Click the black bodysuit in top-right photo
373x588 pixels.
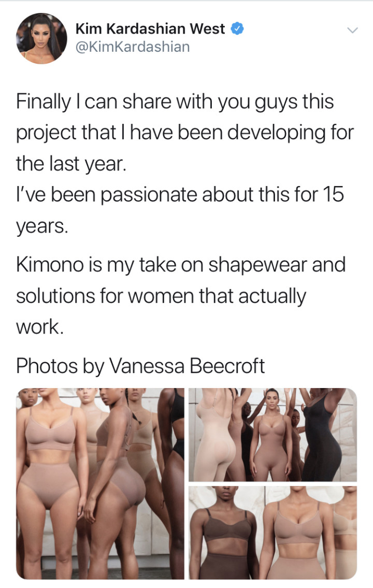coord(322,441)
